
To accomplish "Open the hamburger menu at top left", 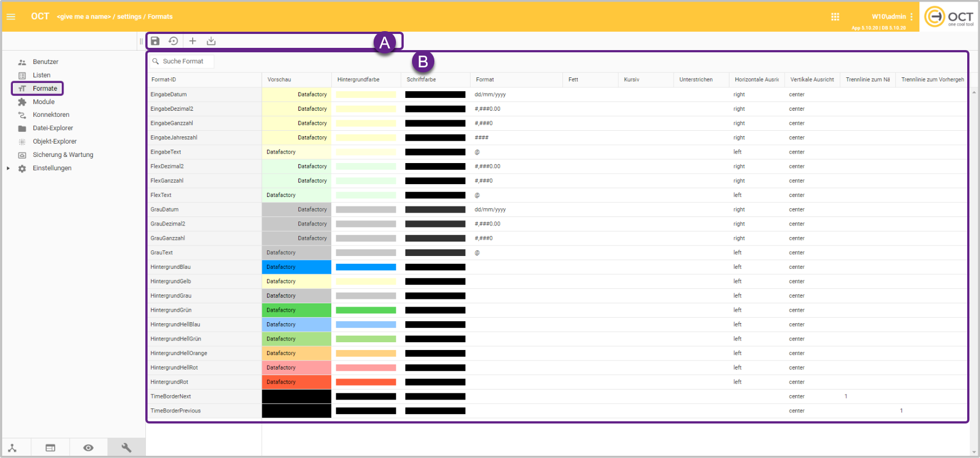I will pos(11,17).
